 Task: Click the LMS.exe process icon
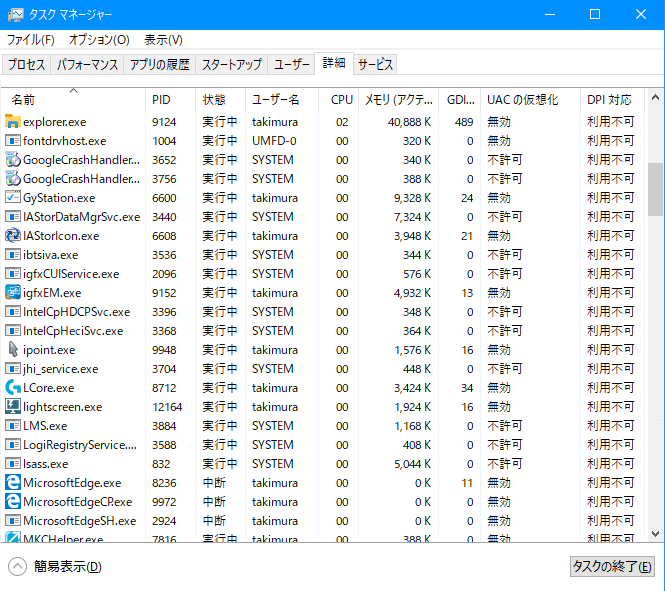click(13, 425)
